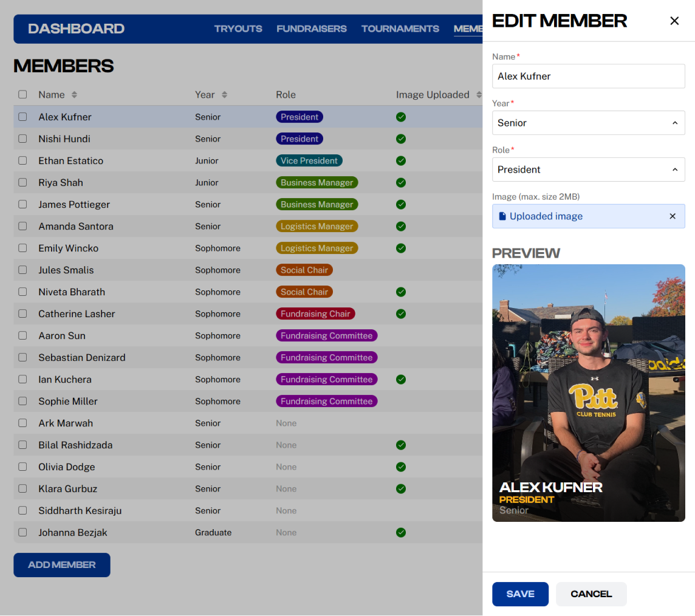This screenshot has height=616, width=695.
Task: Go to the Fundraisers nav tab
Action: [312, 29]
